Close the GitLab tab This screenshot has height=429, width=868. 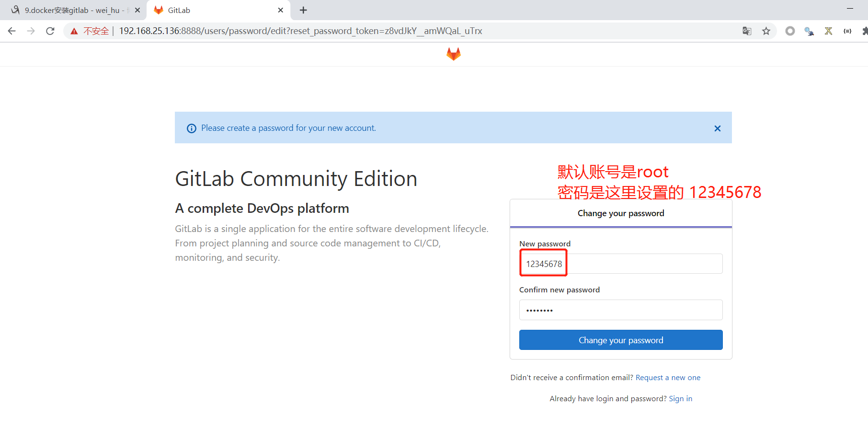tap(281, 10)
